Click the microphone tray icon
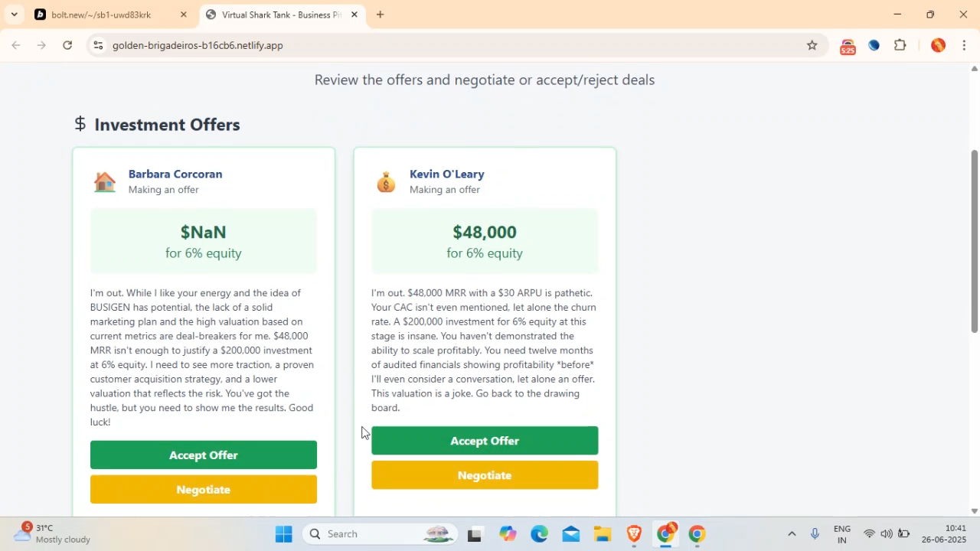Viewport: 980px width, 551px height. (815, 534)
